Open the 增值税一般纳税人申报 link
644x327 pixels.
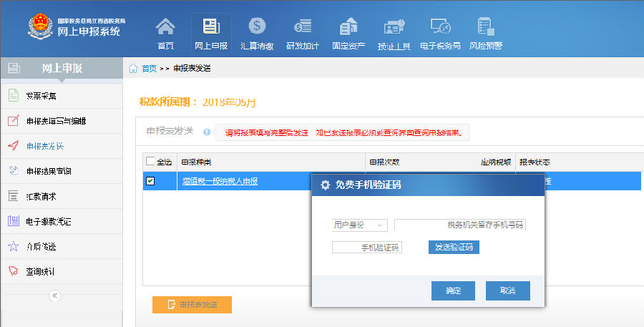(x=220, y=182)
